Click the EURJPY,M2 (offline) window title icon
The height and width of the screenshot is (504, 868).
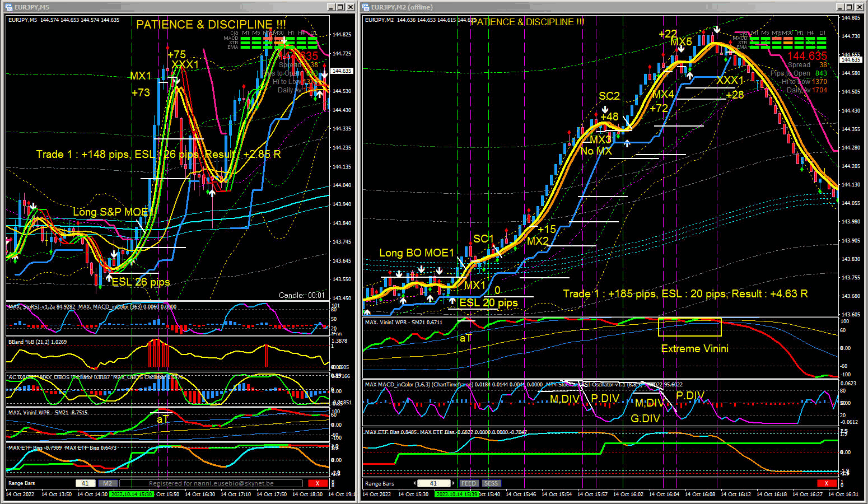click(x=366, y=7)
